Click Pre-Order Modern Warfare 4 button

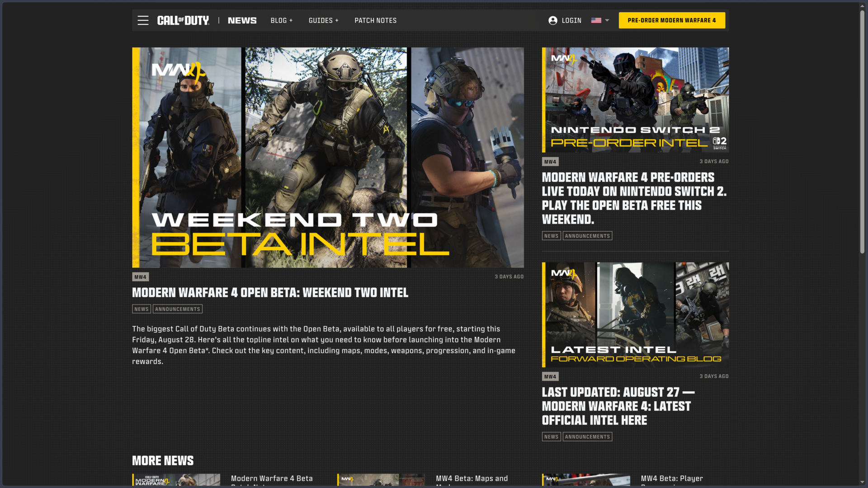[672, 20]
